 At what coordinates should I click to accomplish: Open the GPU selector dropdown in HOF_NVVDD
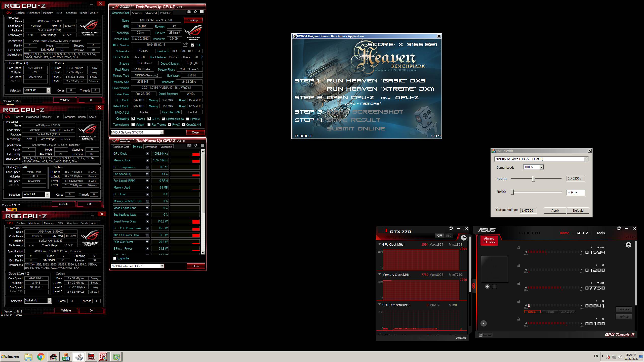click(586, 159)
